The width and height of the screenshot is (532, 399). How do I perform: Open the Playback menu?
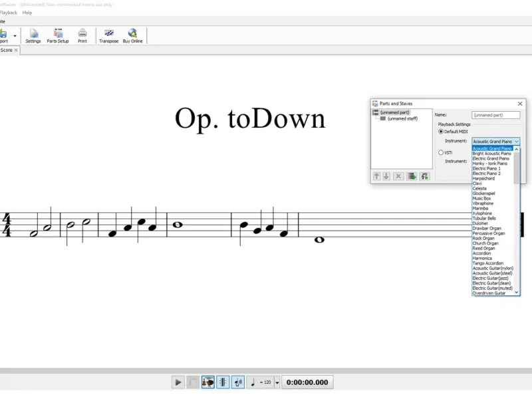(8, 13)
